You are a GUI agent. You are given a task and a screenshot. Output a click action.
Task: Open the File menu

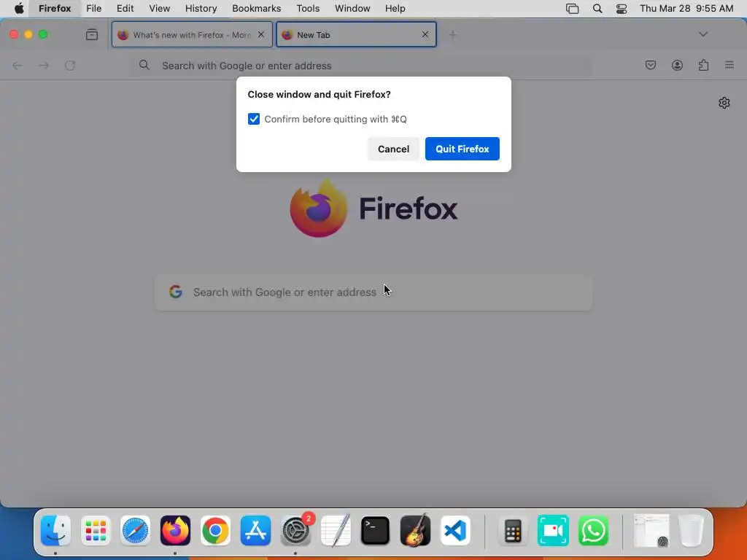(94, 9)
